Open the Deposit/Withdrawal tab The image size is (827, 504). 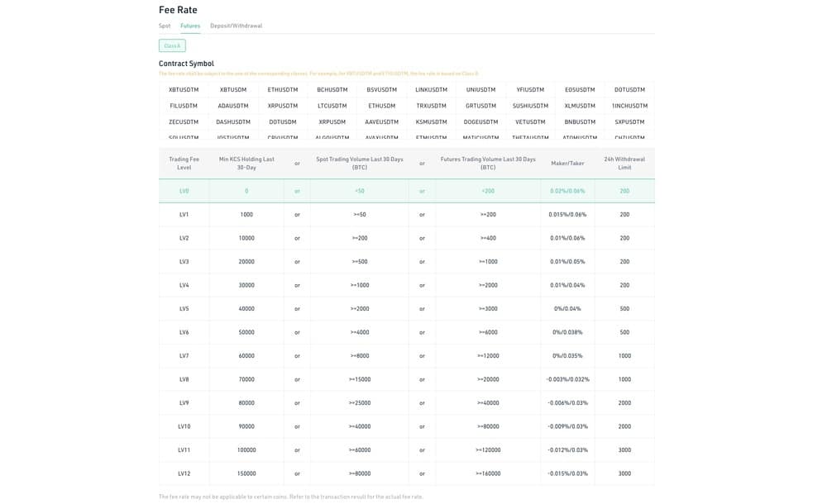coord(236,26)
